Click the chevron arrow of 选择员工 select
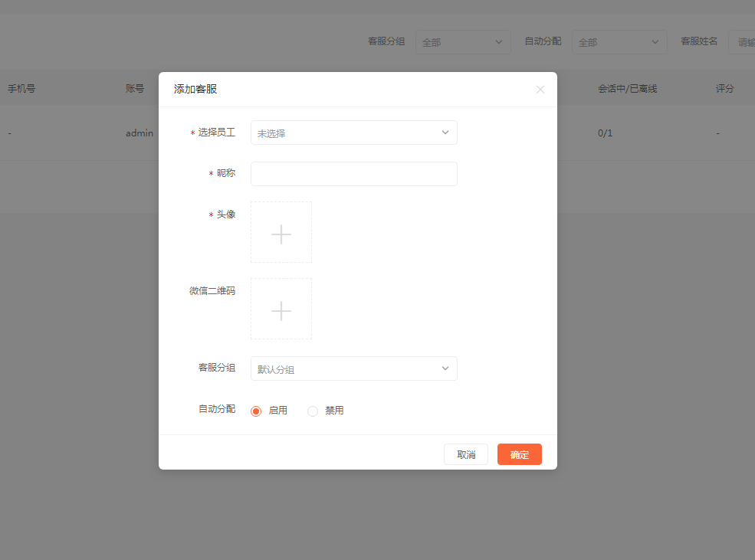Screen dimensions: 755x560 click(x=445, y=133)
